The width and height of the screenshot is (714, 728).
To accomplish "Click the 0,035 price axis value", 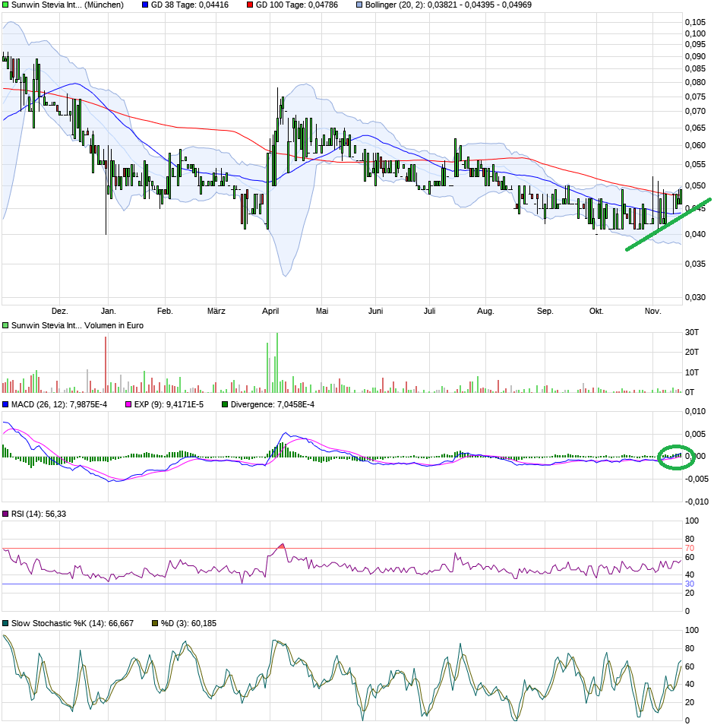I will click(x=695, y=264).
